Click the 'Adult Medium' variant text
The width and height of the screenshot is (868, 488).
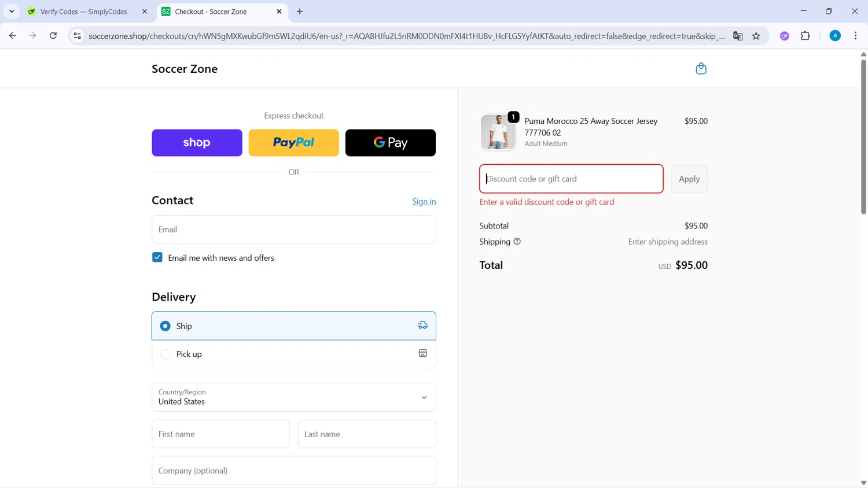pyautogui.click(x=546, y=143)
